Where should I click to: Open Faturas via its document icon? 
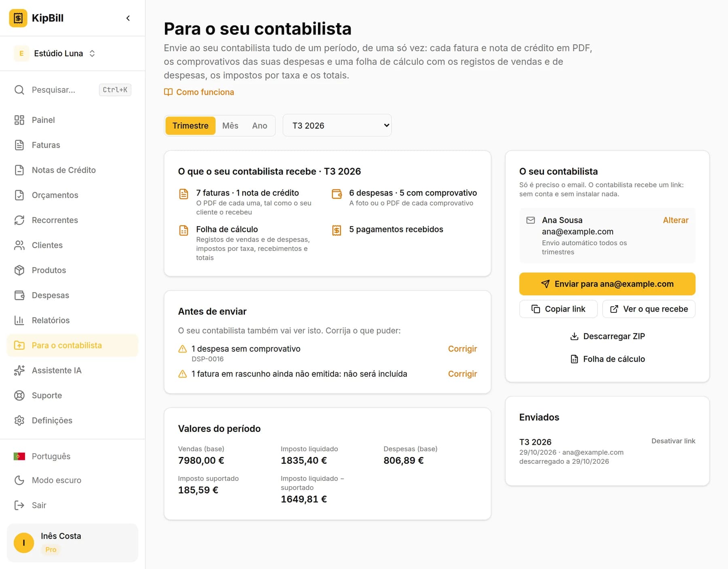(19, 145)
